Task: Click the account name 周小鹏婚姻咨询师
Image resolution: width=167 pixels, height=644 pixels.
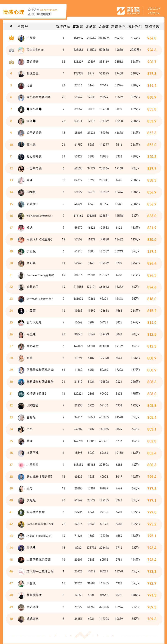Action: tap(39, 97)
